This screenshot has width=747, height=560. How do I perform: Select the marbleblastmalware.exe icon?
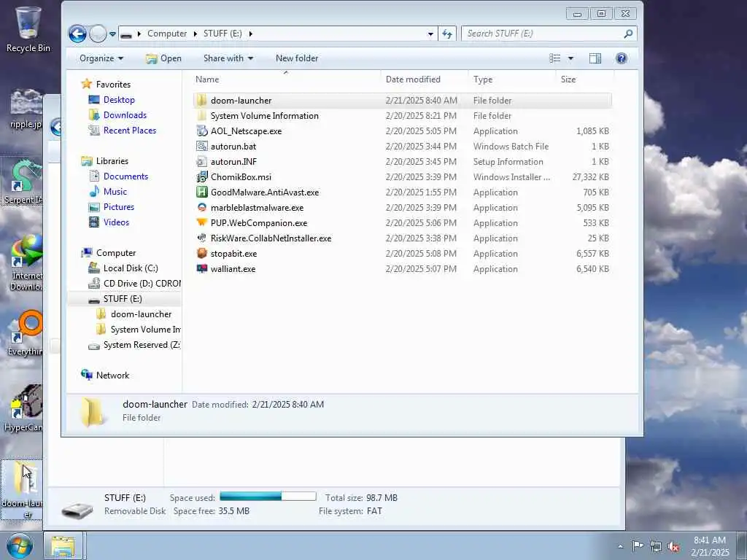201,208
